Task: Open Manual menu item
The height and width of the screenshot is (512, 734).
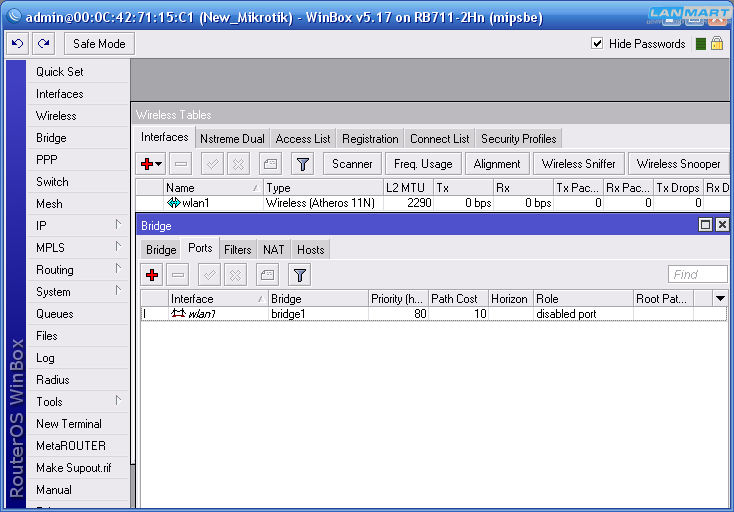Action: 78,490
